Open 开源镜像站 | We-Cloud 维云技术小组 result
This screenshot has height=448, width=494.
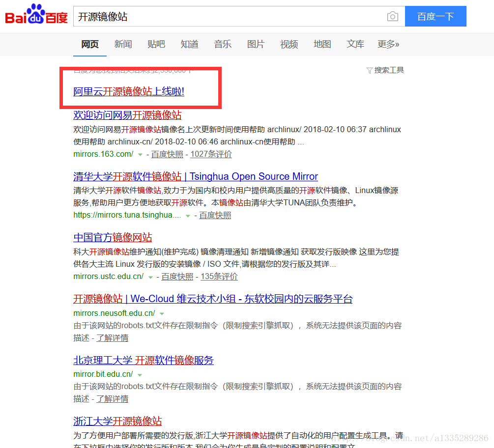point(213,299)
